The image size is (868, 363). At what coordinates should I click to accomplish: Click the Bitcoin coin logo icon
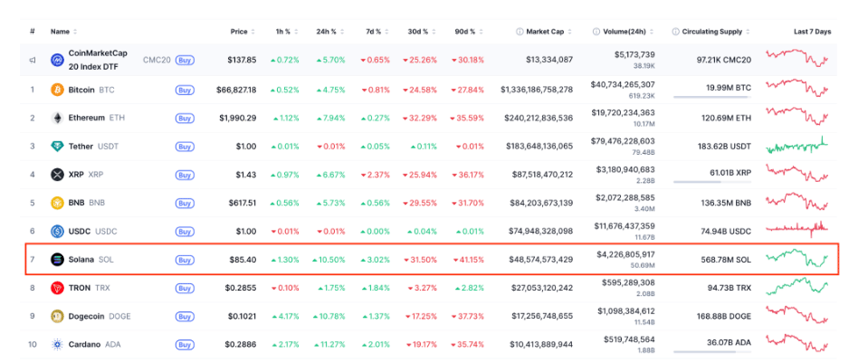57,90
